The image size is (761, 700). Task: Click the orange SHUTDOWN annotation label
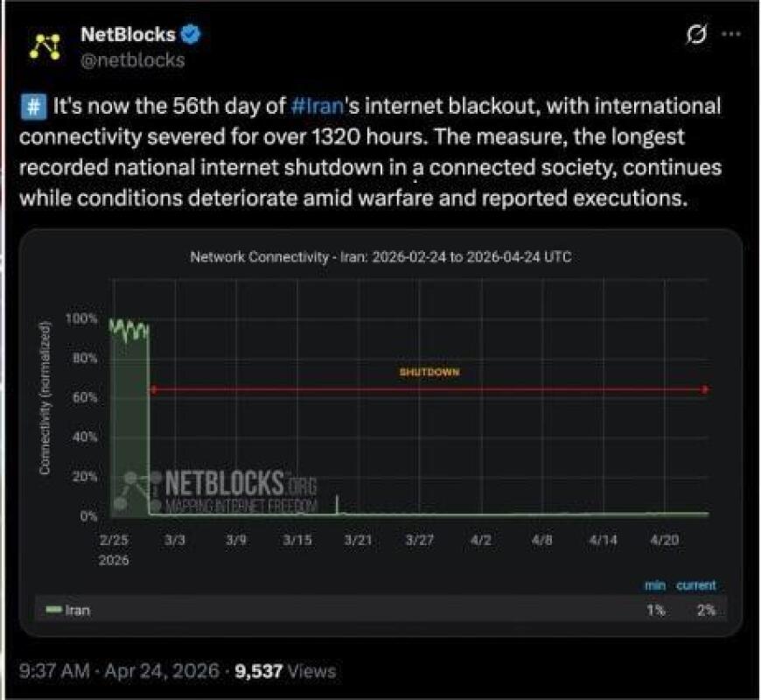(429, 372)
